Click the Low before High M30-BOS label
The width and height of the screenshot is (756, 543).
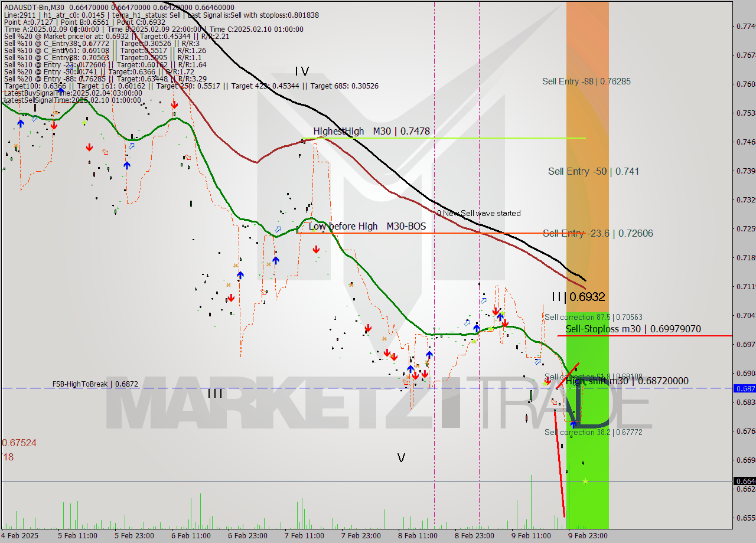tap(367, 226)
